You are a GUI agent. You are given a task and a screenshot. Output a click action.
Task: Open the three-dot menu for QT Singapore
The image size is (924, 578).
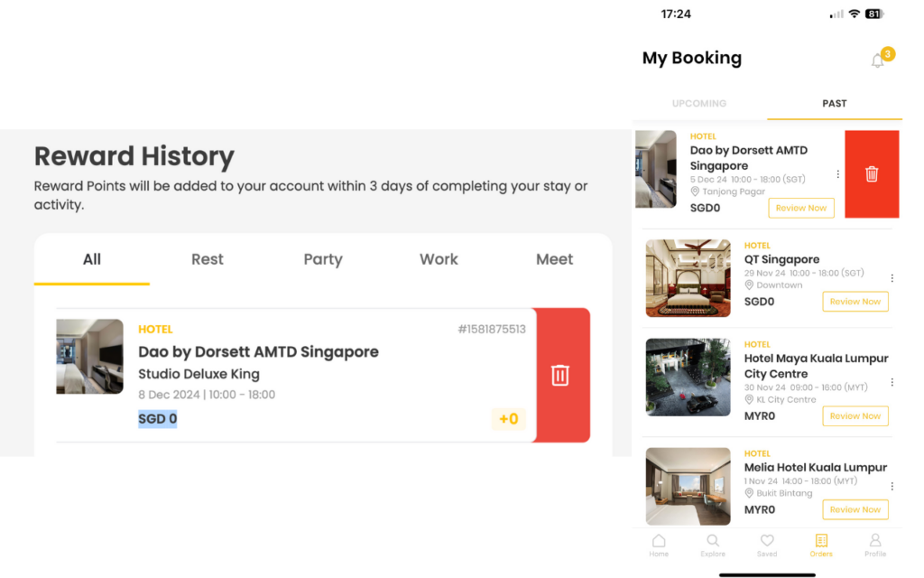(892, 278)
